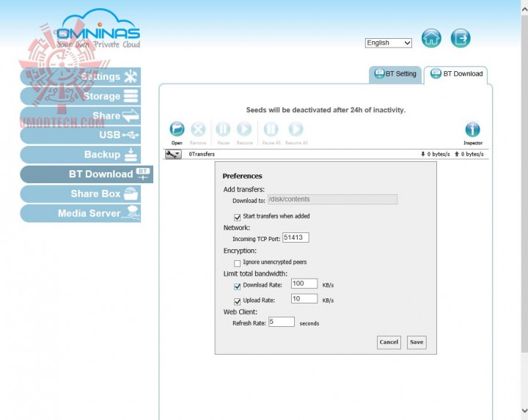The height and width of the screenshot is (420, 528).
Task: Open Share Box in the sidebar
Action: pos(80,194)
